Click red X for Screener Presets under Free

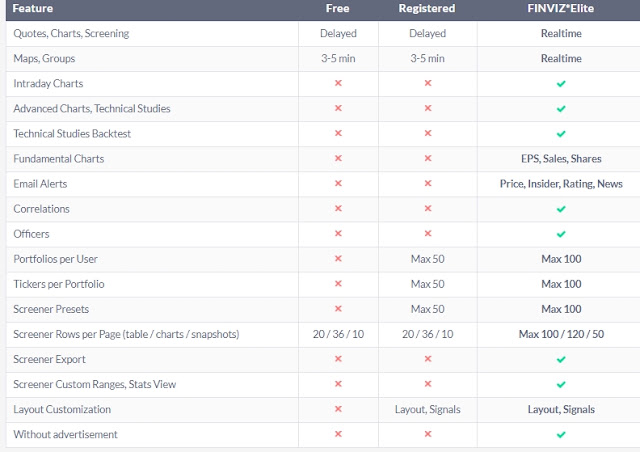click(x=338, y=309)
